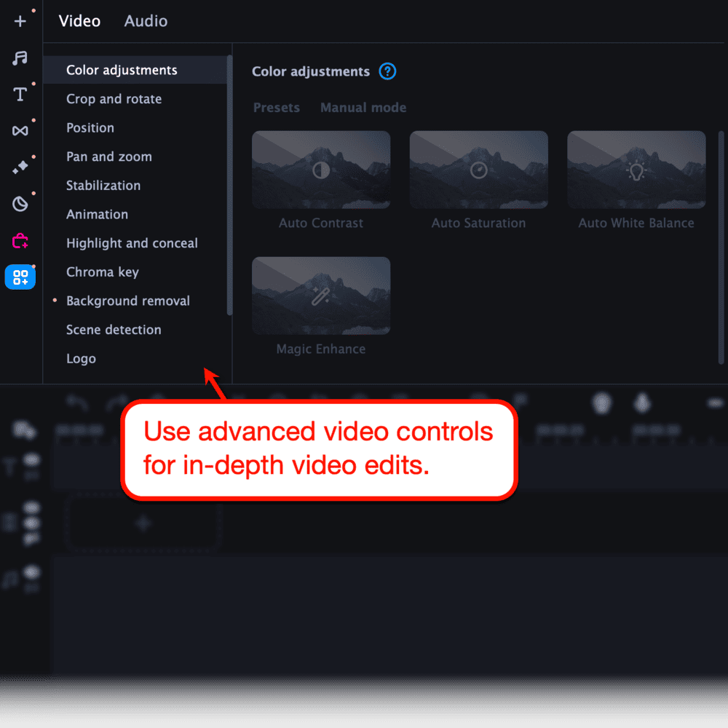Select Stabilization in the video tools
This screenshot has height=728, width=728.
click(x=103, y=186)
